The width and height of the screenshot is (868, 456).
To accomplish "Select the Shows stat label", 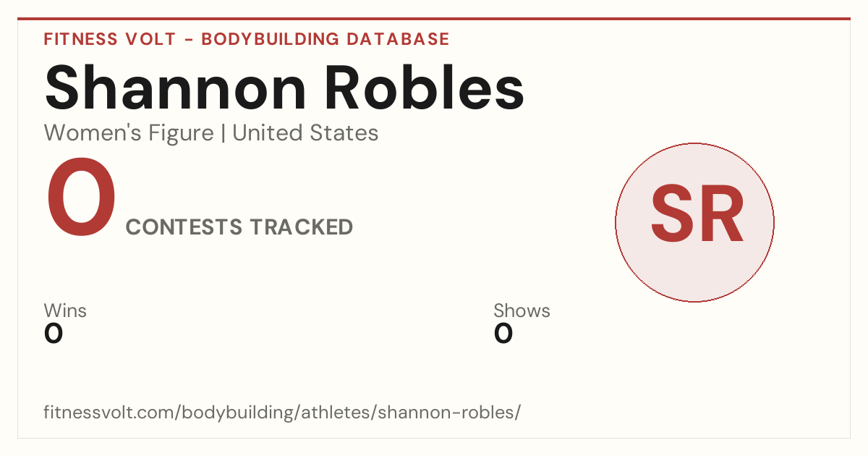I will [522, 311].
